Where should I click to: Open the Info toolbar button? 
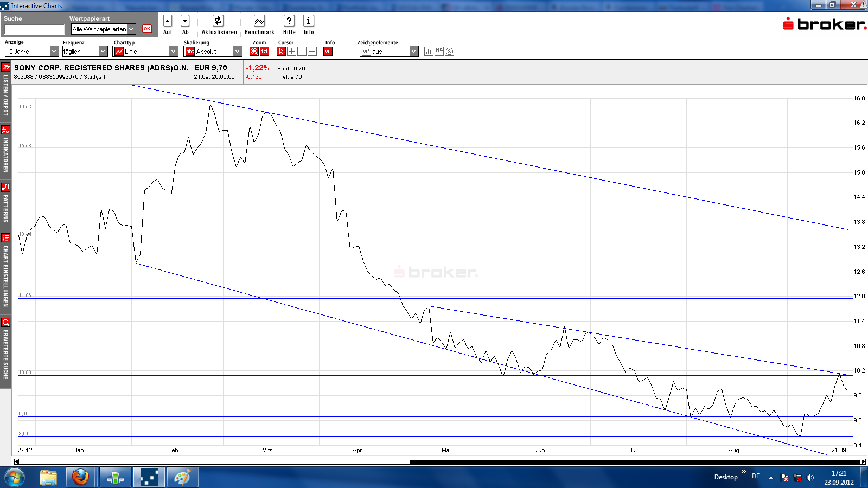pyautogui.click(x=309, y=21)
